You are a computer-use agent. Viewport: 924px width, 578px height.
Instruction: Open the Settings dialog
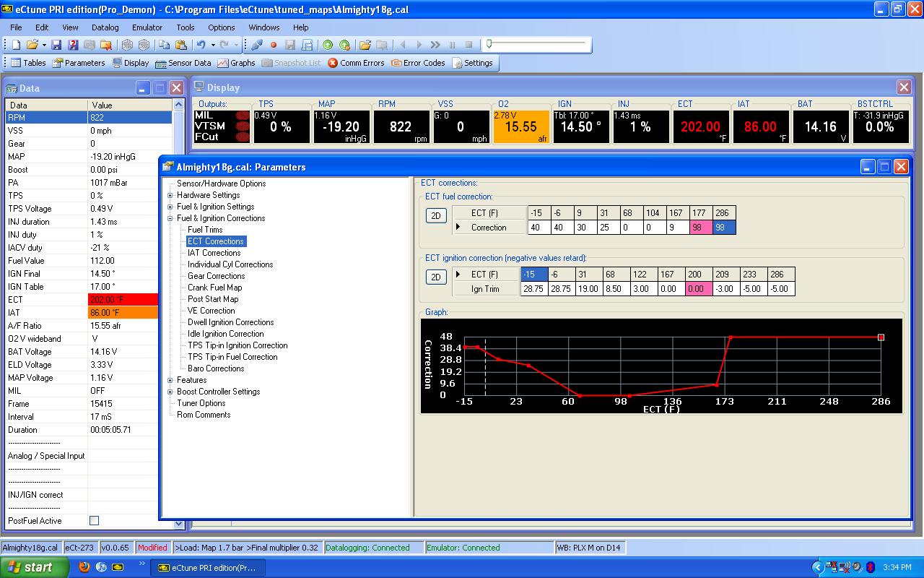(x=472, y=63)
